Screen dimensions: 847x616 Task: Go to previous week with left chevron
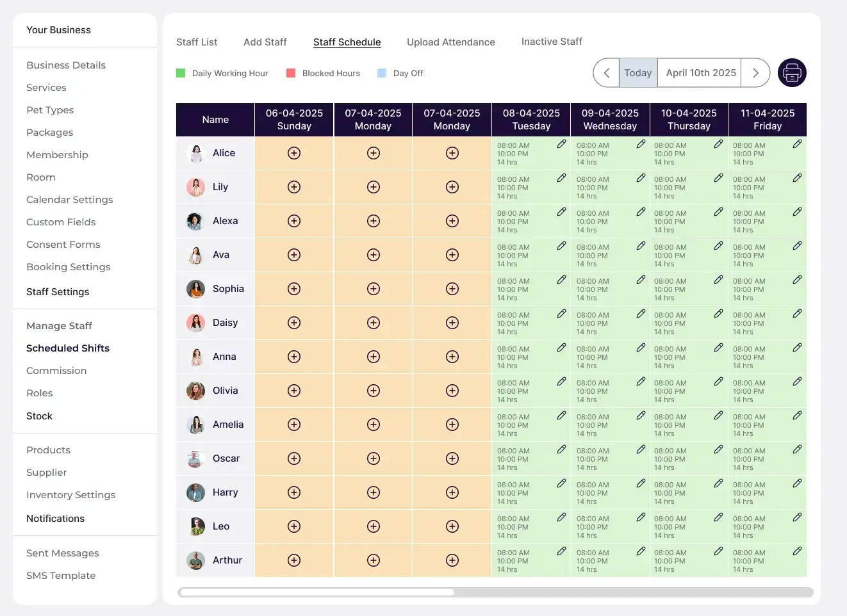[x=606, y=73]
